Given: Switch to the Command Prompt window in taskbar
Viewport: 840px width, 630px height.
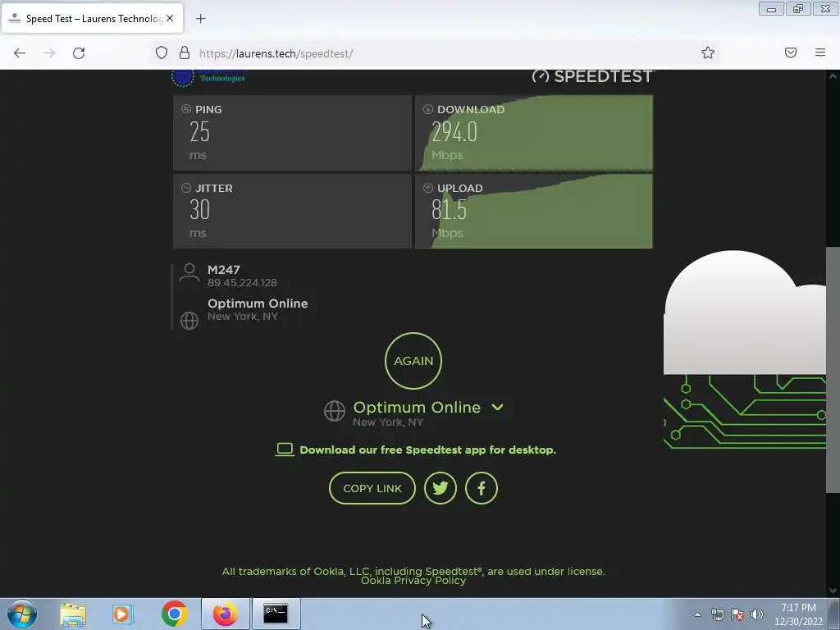Looking at the screenshot, I should 276,614.
